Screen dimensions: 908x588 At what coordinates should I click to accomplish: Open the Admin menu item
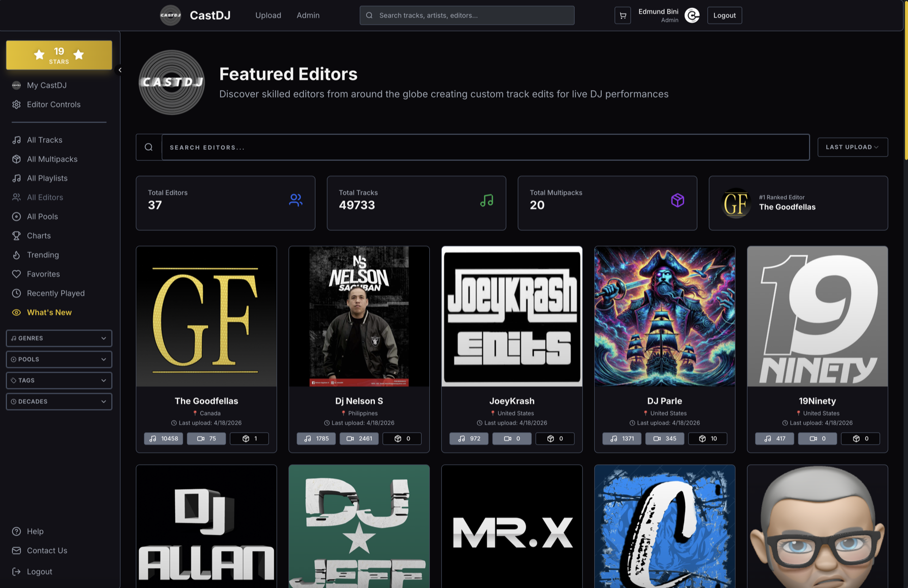click(x=308, y=15)
